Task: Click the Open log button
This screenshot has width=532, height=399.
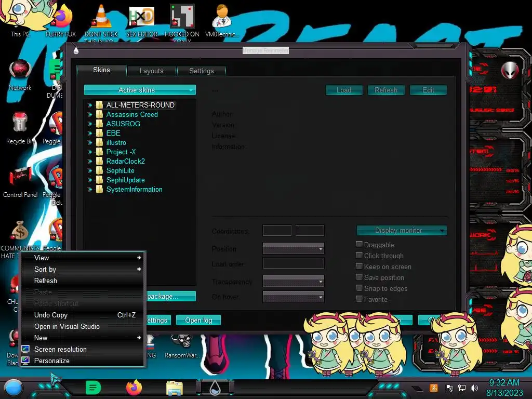Action: click(198, 320)
